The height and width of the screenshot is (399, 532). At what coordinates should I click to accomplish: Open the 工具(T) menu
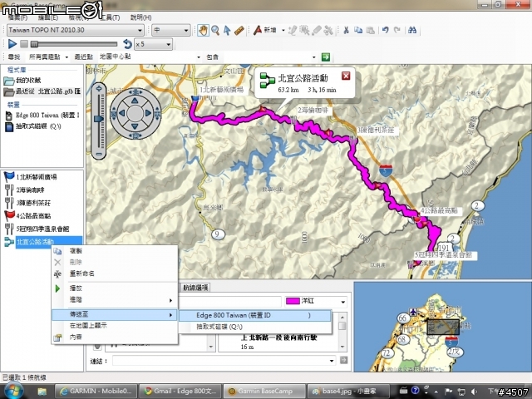110,17
